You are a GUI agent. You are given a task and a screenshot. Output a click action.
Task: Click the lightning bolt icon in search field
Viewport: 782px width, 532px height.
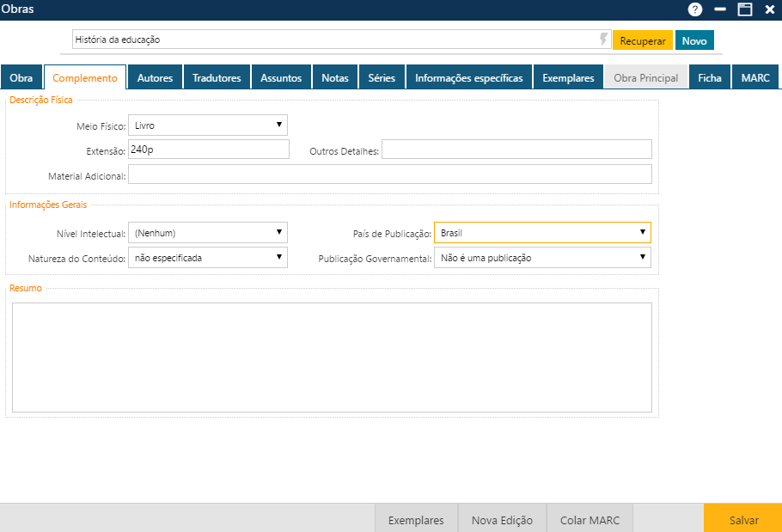point(603,40)
